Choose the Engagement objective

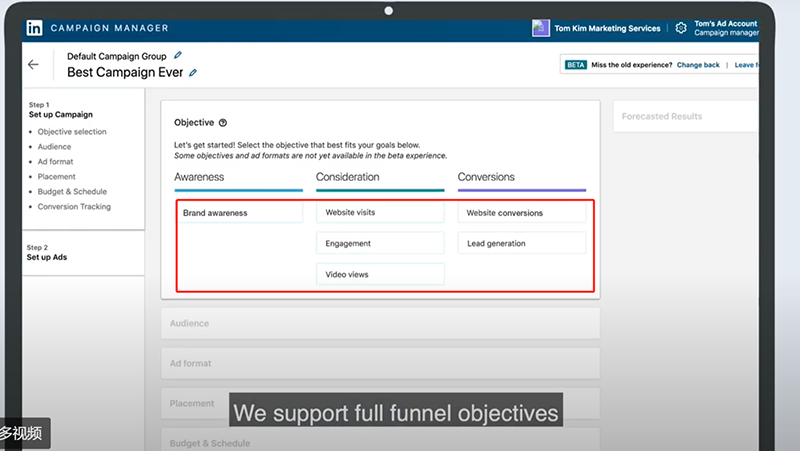(380, 243)
